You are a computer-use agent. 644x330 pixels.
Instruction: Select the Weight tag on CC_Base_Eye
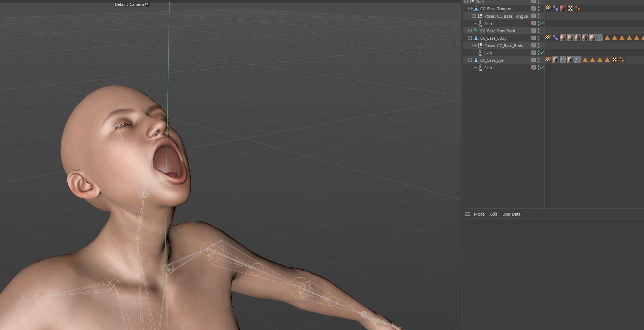pyautogui.click(x=548, y=59)
